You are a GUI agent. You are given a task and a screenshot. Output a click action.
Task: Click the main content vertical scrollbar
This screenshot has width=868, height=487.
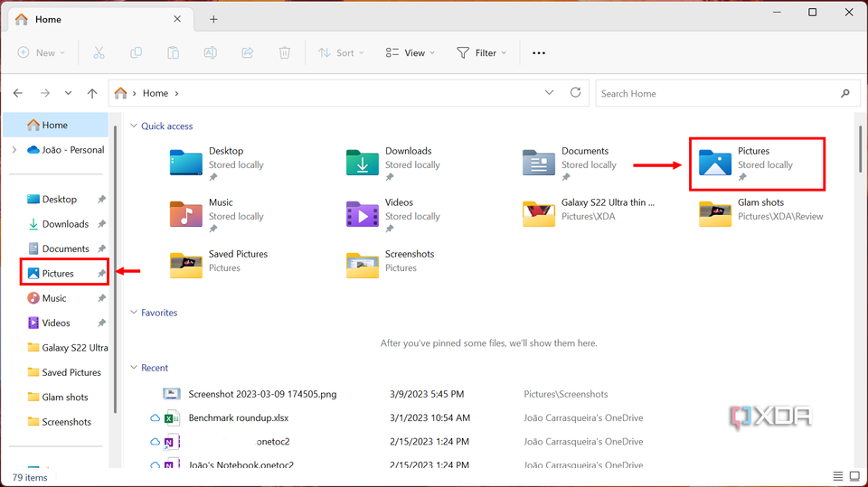click(x=860, y=149)
